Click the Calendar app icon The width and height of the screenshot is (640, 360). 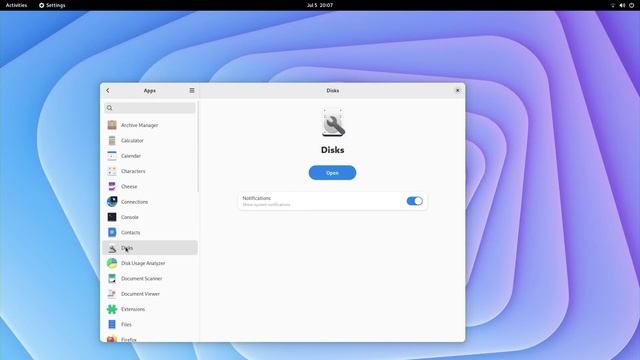tap(112, 156)
